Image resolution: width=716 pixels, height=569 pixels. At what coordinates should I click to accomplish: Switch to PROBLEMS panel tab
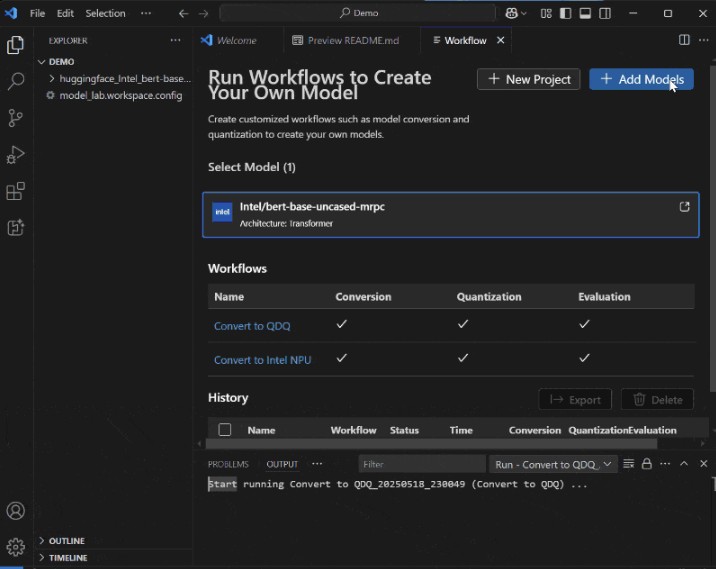pyautogui.click(x=228, y=464)
